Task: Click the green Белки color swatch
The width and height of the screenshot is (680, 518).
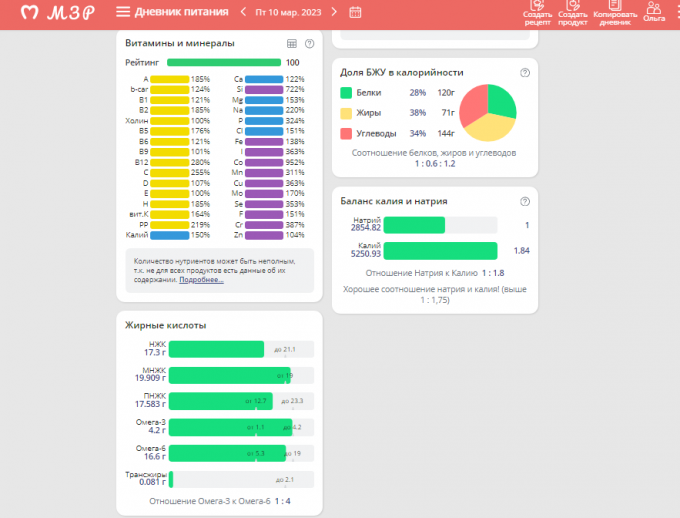Action: pyautogui.click(x=346, y=92)
